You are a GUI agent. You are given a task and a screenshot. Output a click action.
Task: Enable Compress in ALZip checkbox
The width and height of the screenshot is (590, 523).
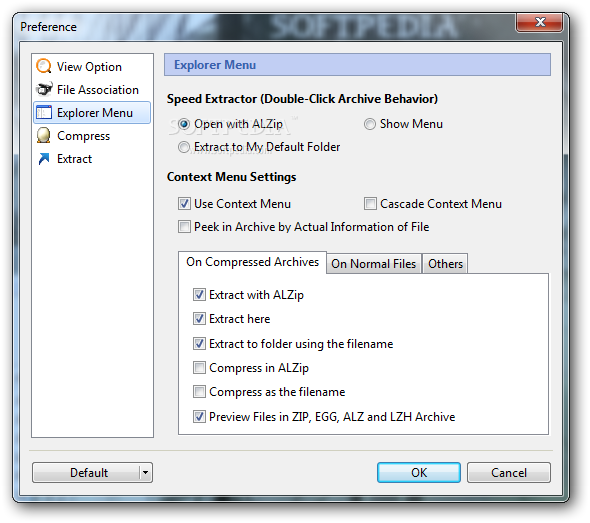[199, 368]
